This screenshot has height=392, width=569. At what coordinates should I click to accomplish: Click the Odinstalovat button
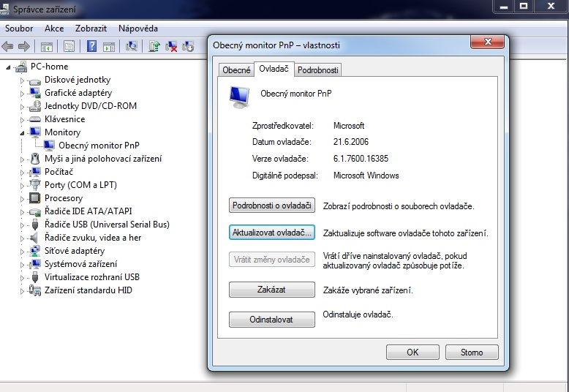coord(272,320)
